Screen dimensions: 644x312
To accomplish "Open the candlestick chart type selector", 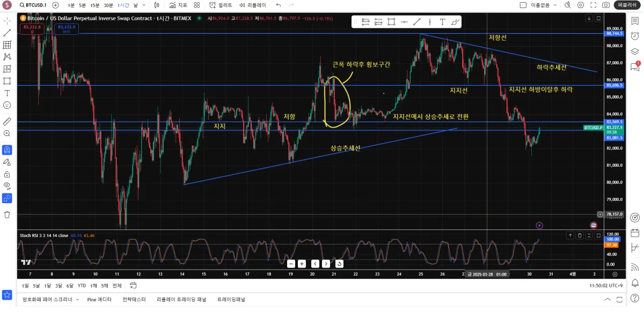I will coord(157,5).
